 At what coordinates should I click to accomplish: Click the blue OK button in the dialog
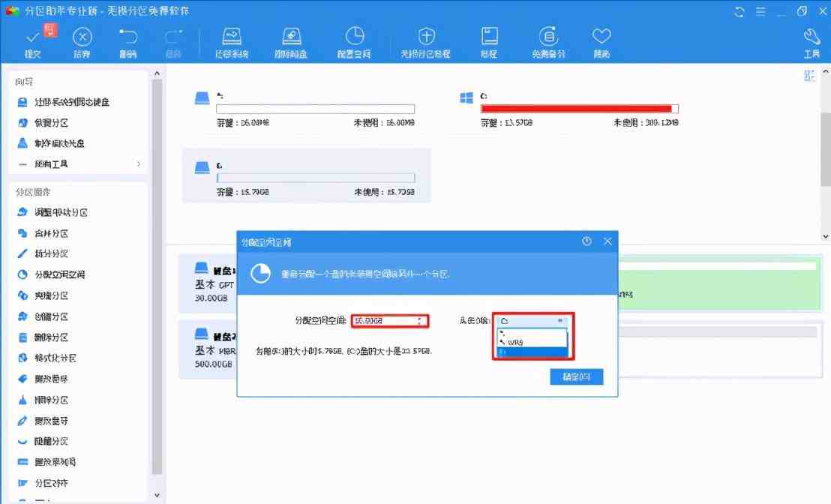[576, 376]
